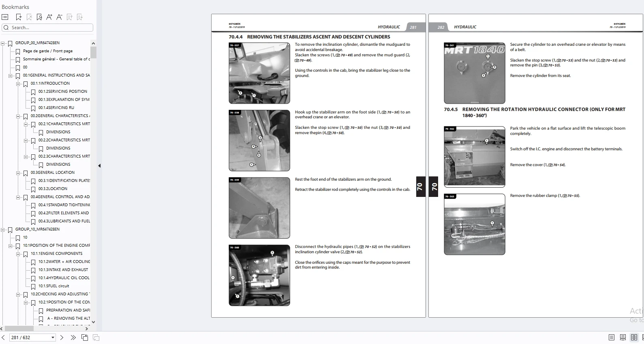
Task: Select two-page continuous view icon
Action: (x=642, y=338)
